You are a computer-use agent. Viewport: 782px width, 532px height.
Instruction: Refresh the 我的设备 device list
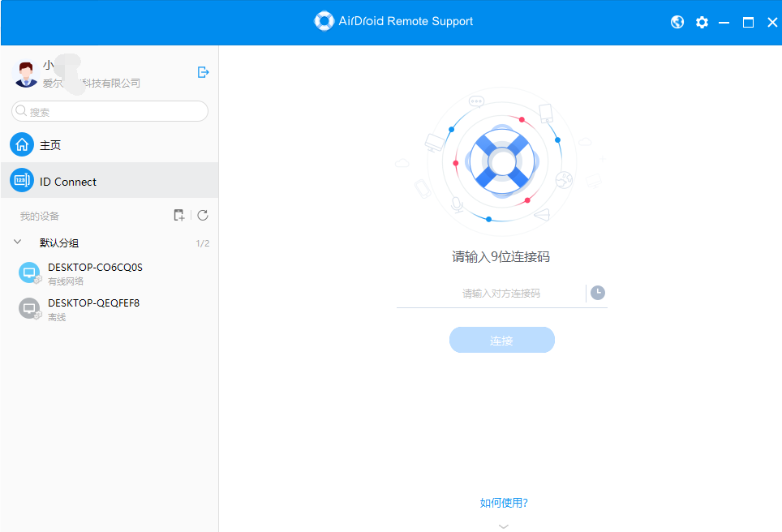(x=203, y=216)
